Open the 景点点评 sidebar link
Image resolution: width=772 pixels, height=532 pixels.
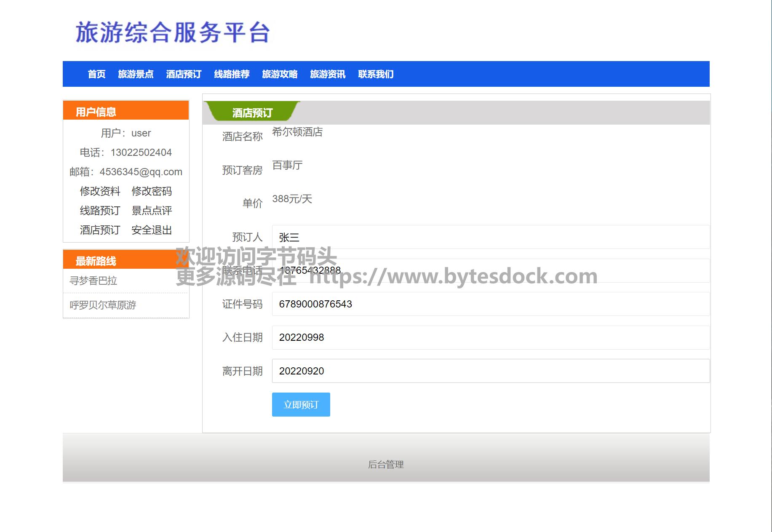[152, 211]
